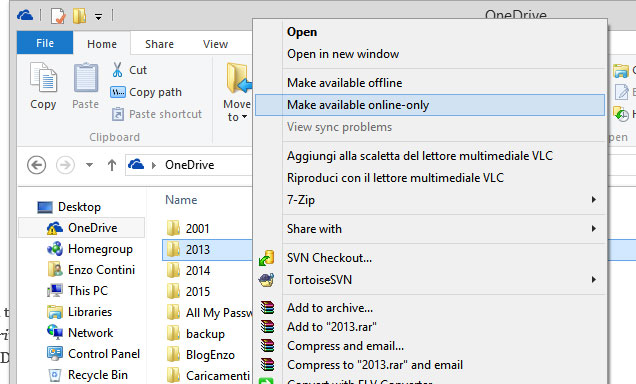Viewport: 636px width, 384px height.
Task: Click the Back navigation arrow
Action: pos(37,165)
